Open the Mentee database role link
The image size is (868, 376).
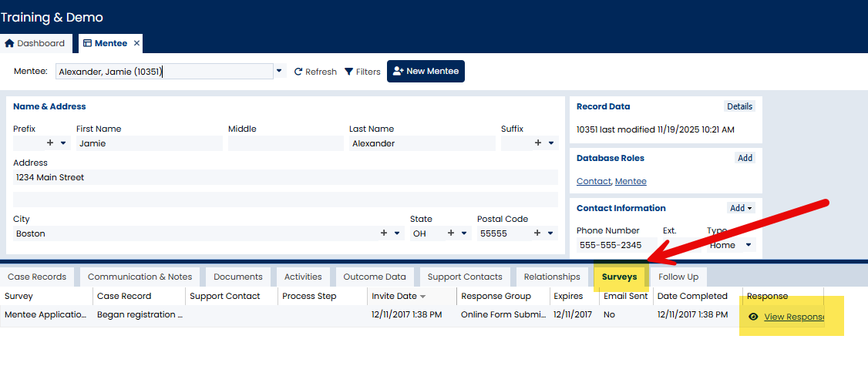click(631, 181)
